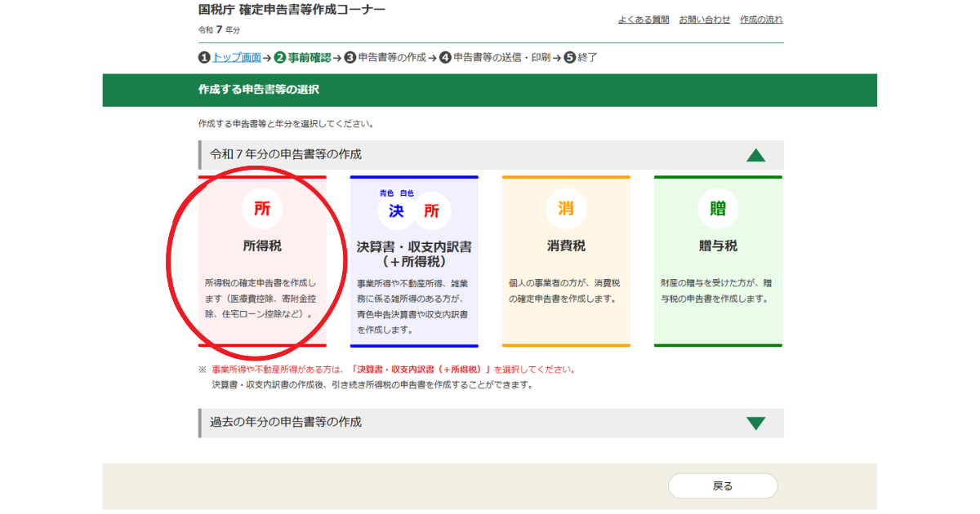980x514 pixels.
Task: Click the 所 icon in 決算書 card
Action: pyautogui.click(x=431, y=211)
